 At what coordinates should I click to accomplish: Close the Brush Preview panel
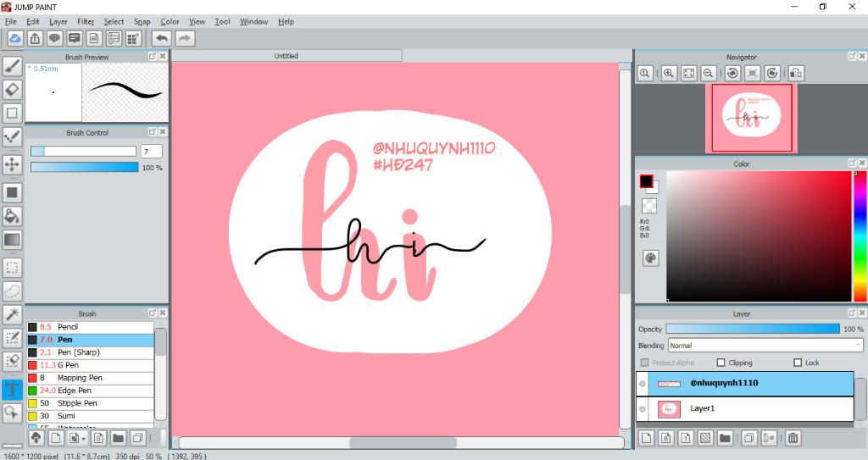[x=163, y=57]
